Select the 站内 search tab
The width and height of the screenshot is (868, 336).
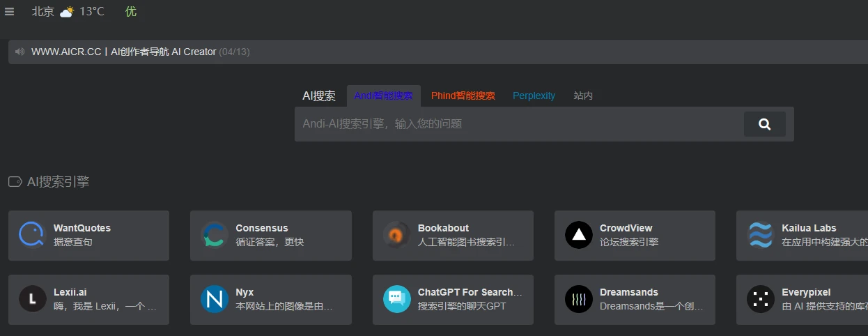click(583, 96)
